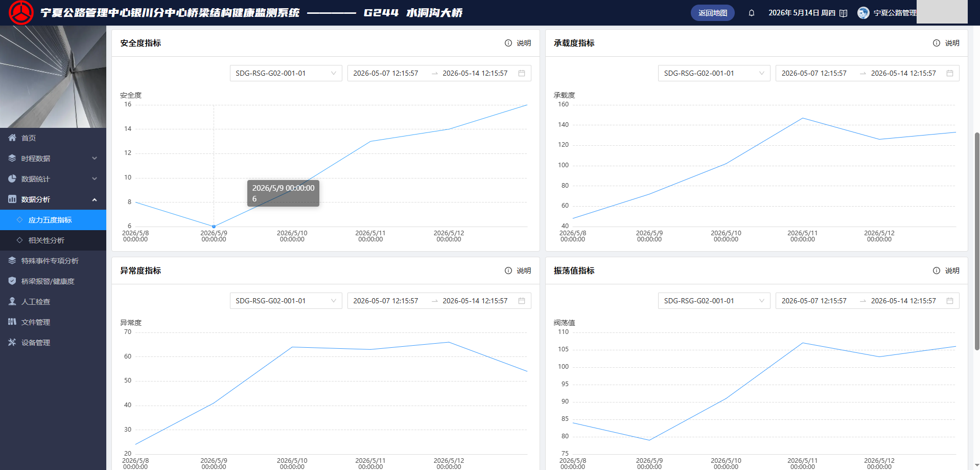This screenshot has width=980, height=470.
Task: Open calendar icon in 异常度指标 date range
Action: pyautogui.click(x=522, y=301)
